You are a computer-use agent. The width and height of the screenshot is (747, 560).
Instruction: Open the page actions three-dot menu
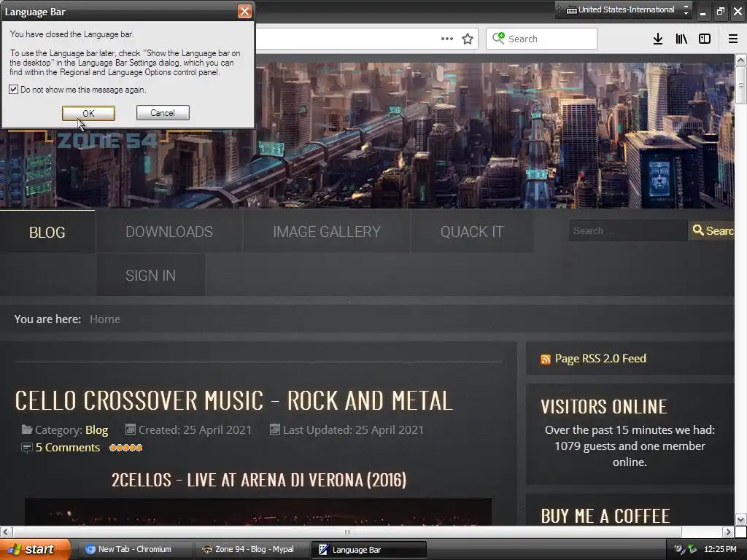point(447,39)
